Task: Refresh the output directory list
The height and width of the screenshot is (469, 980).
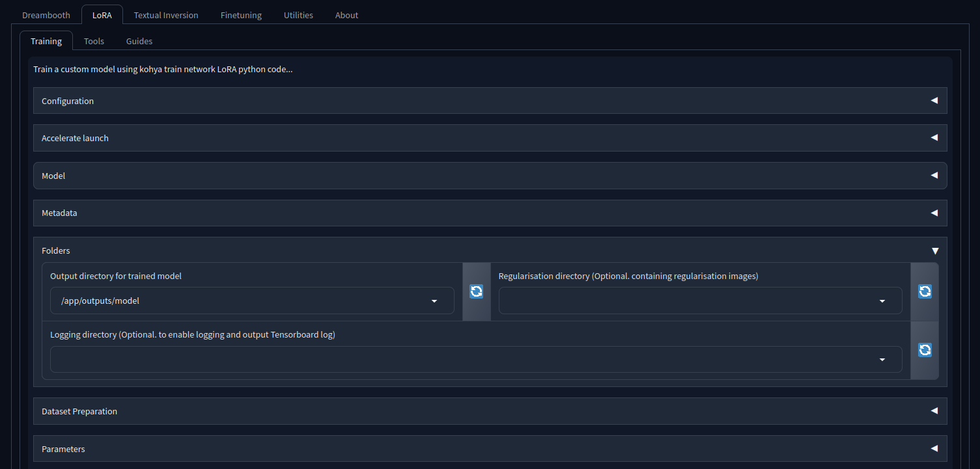Action: click(x=476, y=291)
